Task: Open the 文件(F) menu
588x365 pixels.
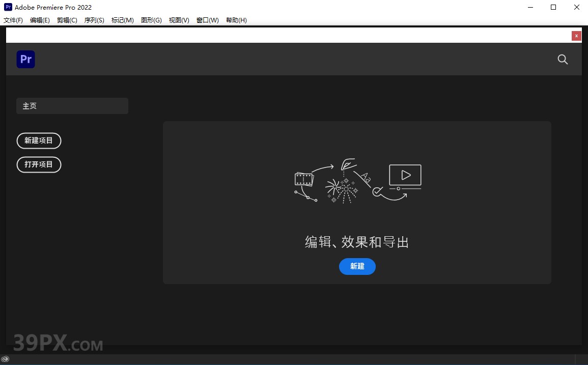Action: click(x=13, y=20)
